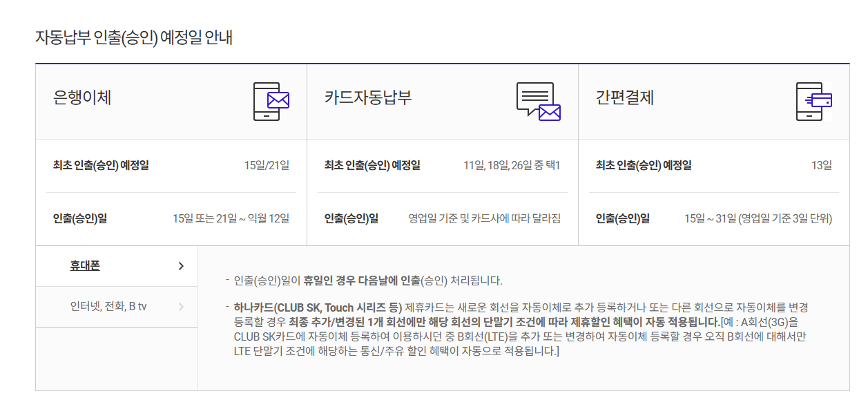
Task: Click 최초 인출(승인) 예정일 label under 간편결제
Action: (x=644, y=165)
